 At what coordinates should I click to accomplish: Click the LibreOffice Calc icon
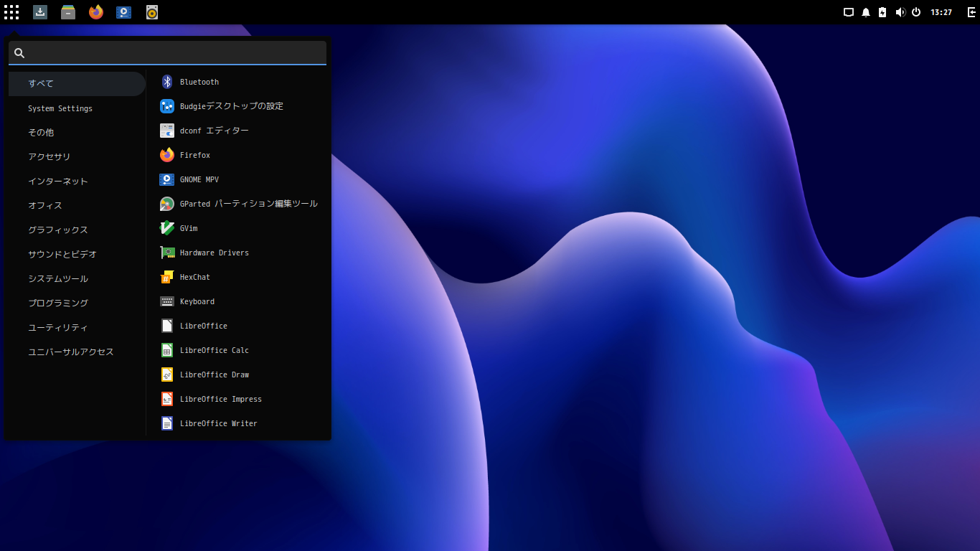point(167,350)
